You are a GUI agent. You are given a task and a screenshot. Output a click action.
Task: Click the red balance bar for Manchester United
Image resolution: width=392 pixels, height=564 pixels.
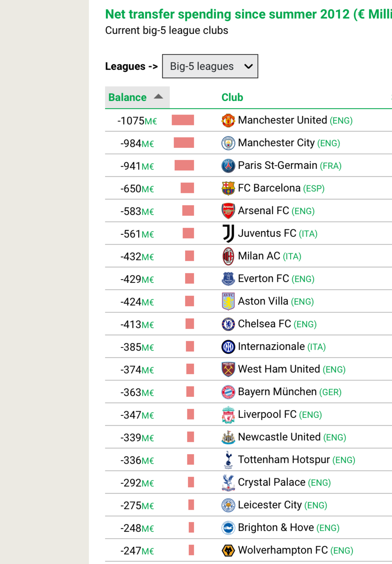[x=183, y=120]
